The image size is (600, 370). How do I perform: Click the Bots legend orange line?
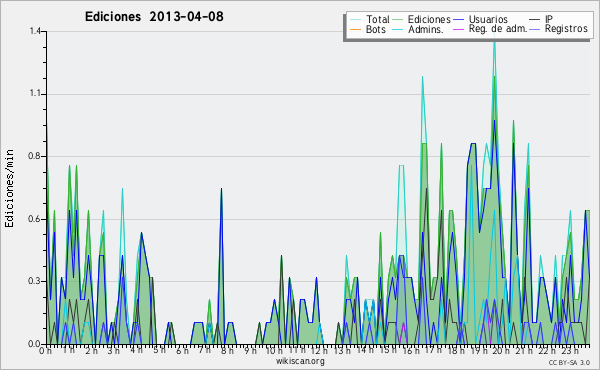(x=356, y=29)
